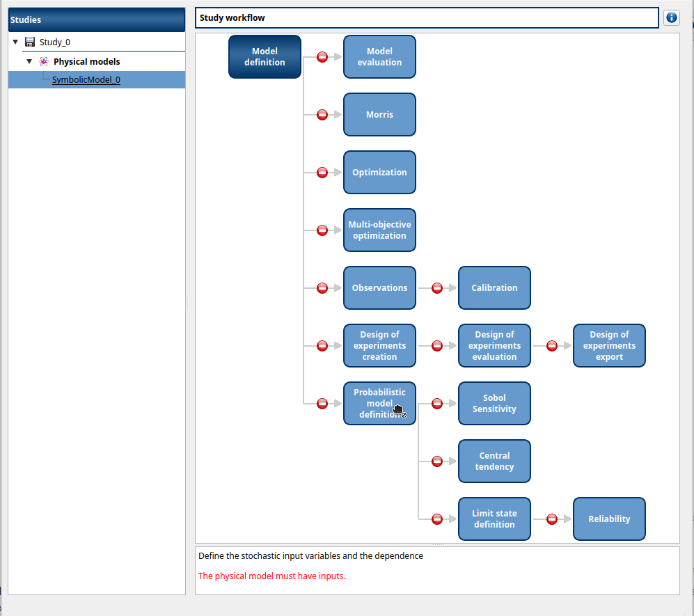Click Probabilistic model definition button
The image size is (694, 616).
pos(380,404)
